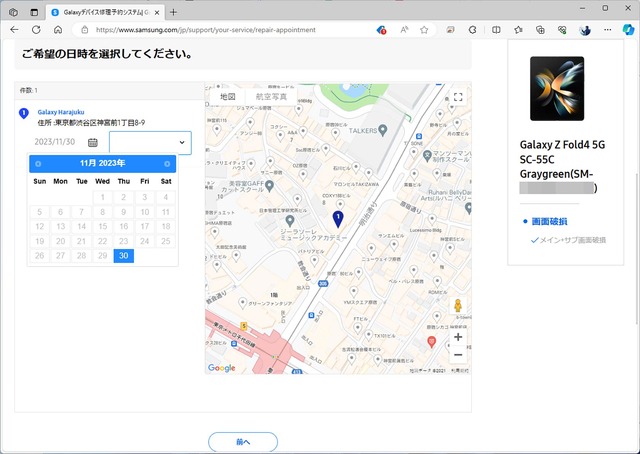This screenshot has width=640, height=454.
Task: Click numbered location badge beside Galaxy Harajuku
Action: coord(24,113)
